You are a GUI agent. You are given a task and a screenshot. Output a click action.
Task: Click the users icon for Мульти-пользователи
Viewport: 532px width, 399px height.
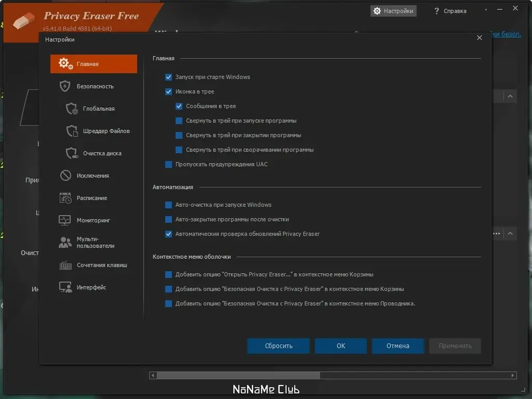pyautogui.click(x=65, y=242)
